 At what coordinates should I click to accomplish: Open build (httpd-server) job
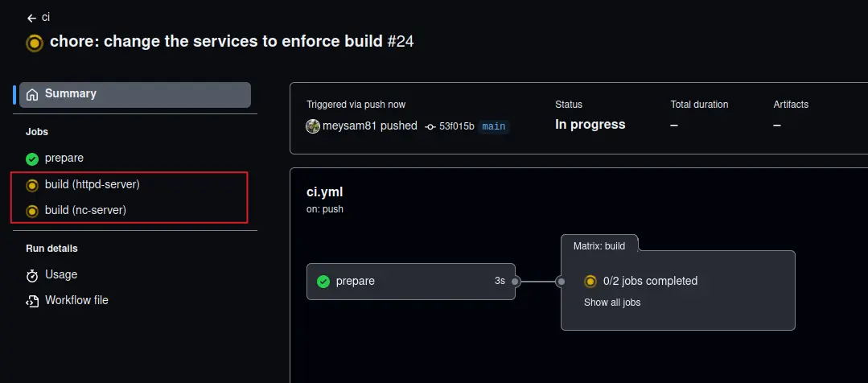pos(92,185)
